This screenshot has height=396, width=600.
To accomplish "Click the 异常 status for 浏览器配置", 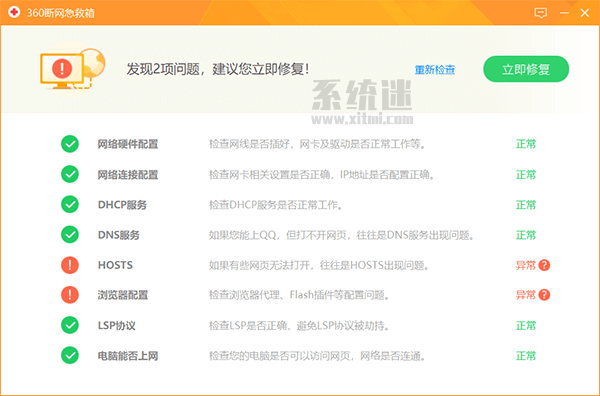I will tap(526, 295).
